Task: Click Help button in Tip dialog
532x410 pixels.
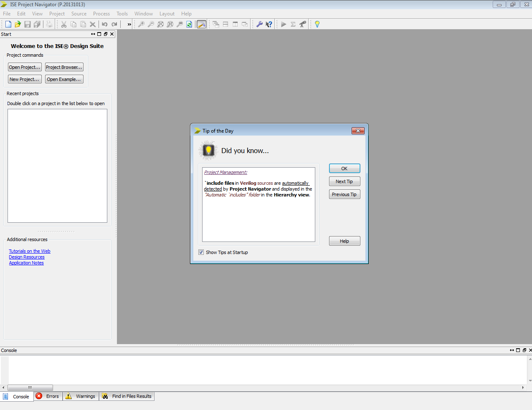Action: click(x=345, y=241)
